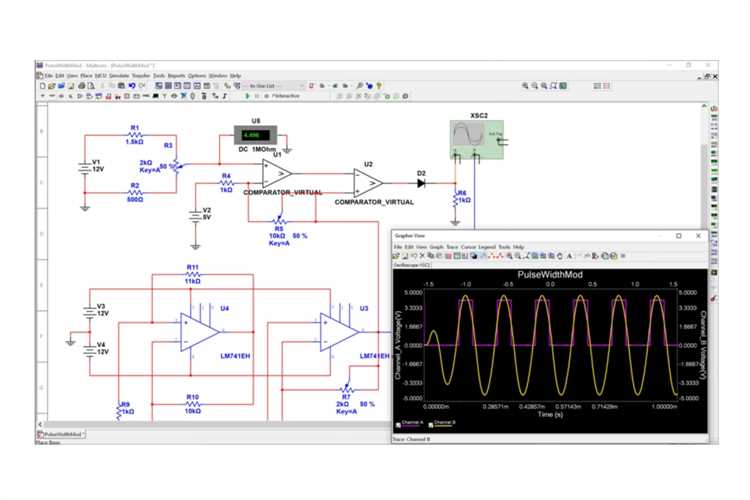Select the PulseWidthMod design tab at bottom
Image resolution: width=750 pixels, height=500 pixels.
pos(62,434)
